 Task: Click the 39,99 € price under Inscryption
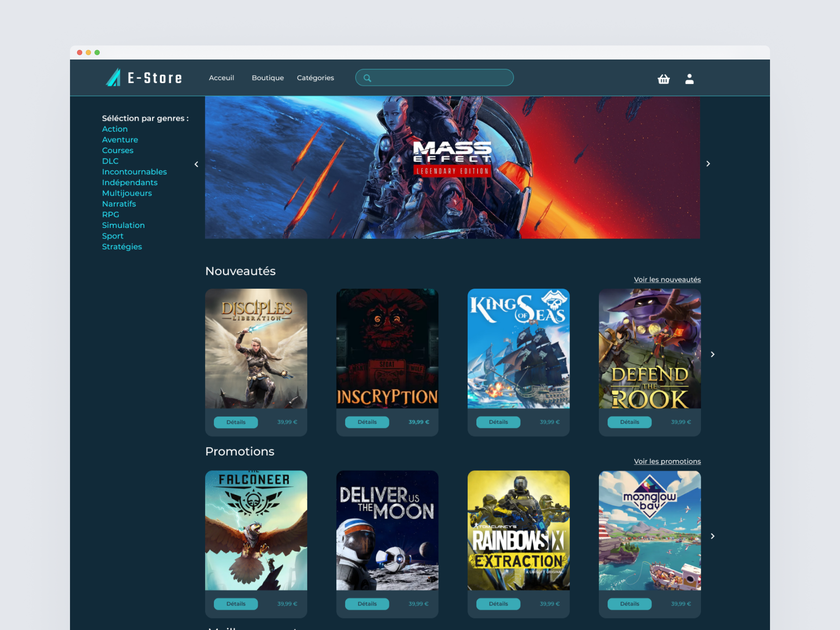tap(419, 422)
